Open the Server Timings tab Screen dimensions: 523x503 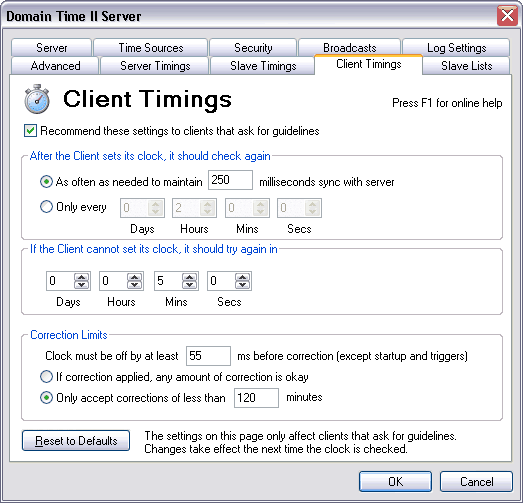(155, 66)
